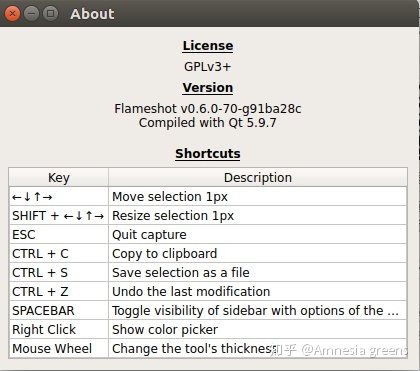Select the SHIFT + arrows key cell
The height and width of the screenshot is (371, 420).
coord(59,215)
